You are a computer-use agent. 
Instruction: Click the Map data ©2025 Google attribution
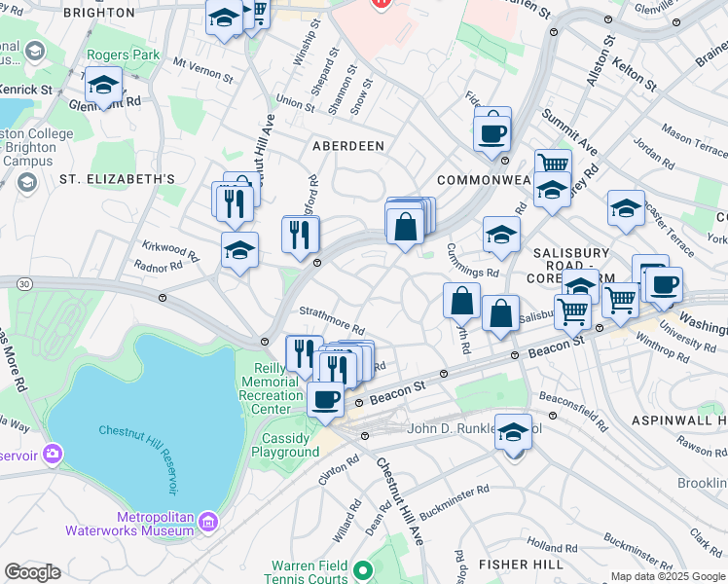click(x=667, y=576)
